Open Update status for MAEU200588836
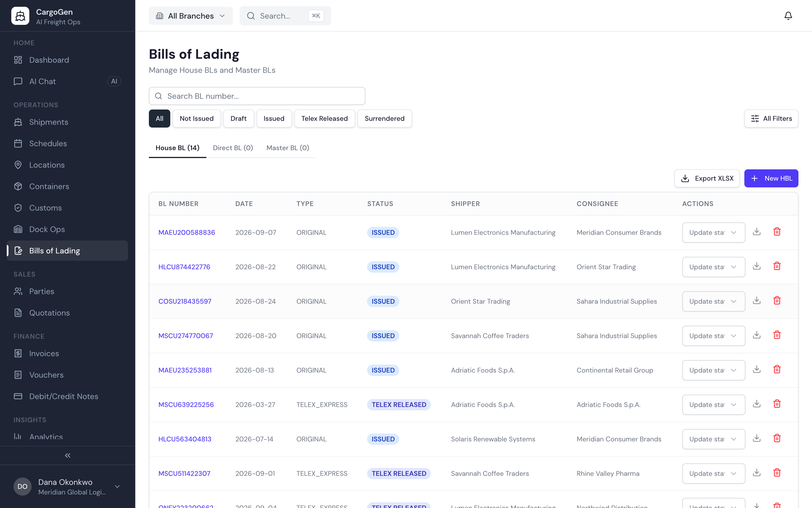 713,233
